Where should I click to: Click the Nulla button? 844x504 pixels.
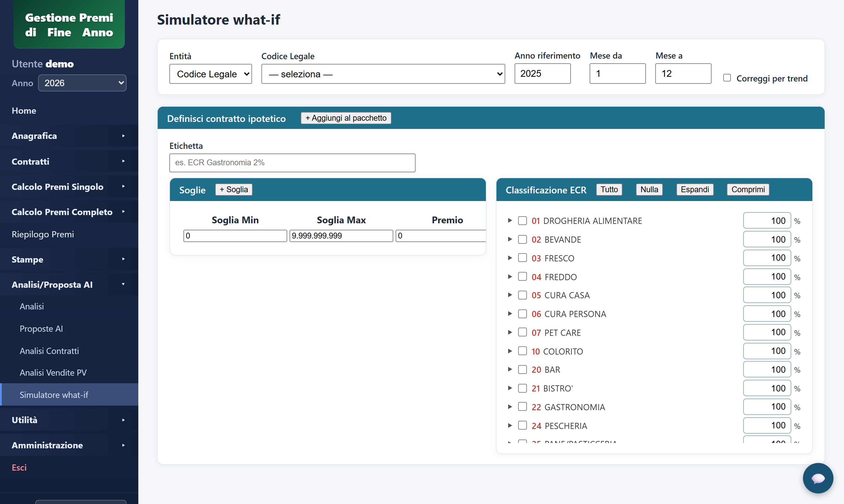649,189
